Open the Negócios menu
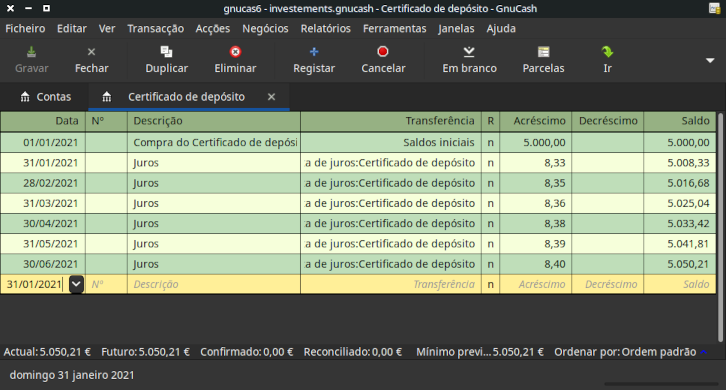Image resolution: width=726 pixels, height=390 pixels. [265, 29]
